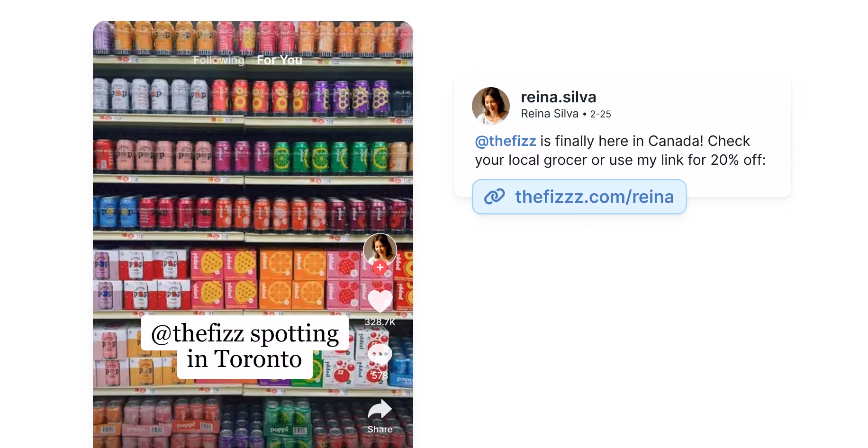Click the Reina Silva display name
The image size is (868, 448).
pos(550,114)
